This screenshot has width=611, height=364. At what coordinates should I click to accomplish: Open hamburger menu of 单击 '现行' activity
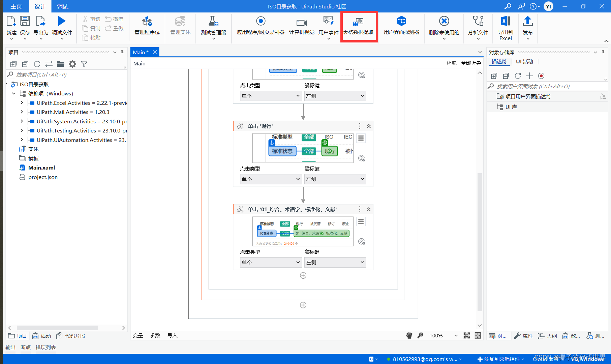pyautogui.click(x=361, y=138)
